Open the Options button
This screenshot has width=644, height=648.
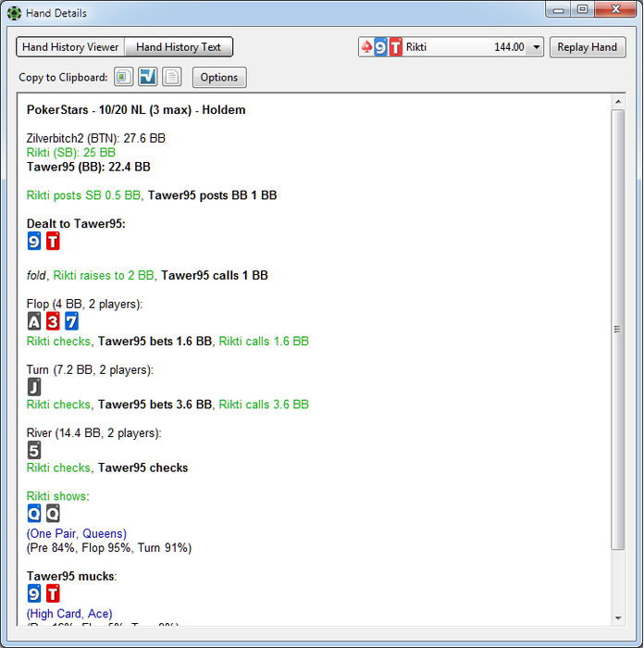pos(219,77)
